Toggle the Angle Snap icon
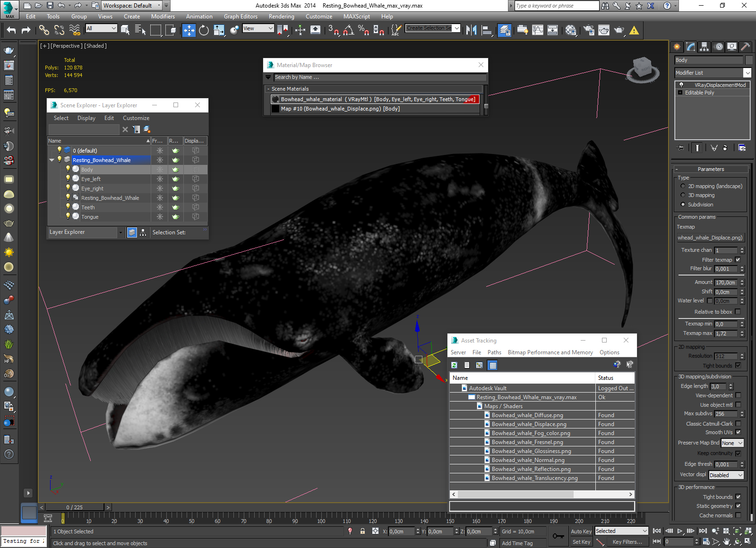756x548 pixels. (x=349, y=30)
